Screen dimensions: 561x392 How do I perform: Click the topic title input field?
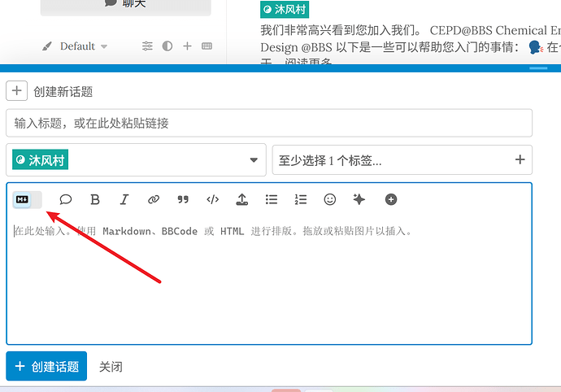click(x=268, y=124)
